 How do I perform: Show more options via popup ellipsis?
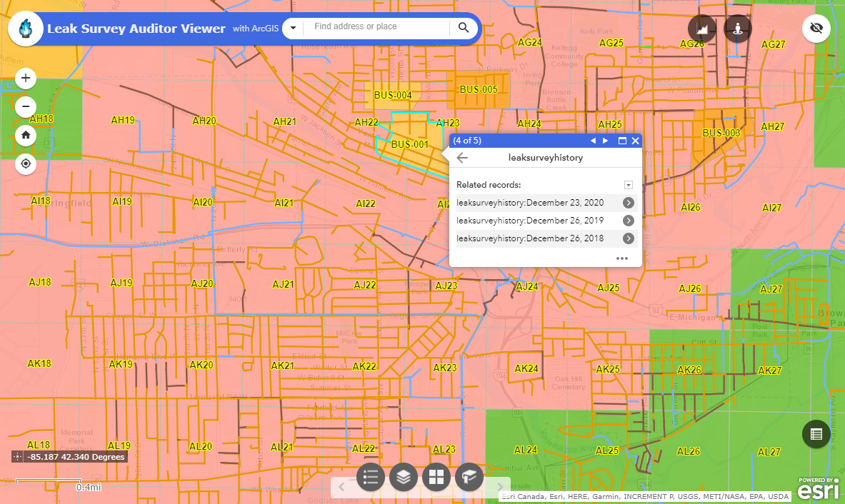tap(621, 258)
